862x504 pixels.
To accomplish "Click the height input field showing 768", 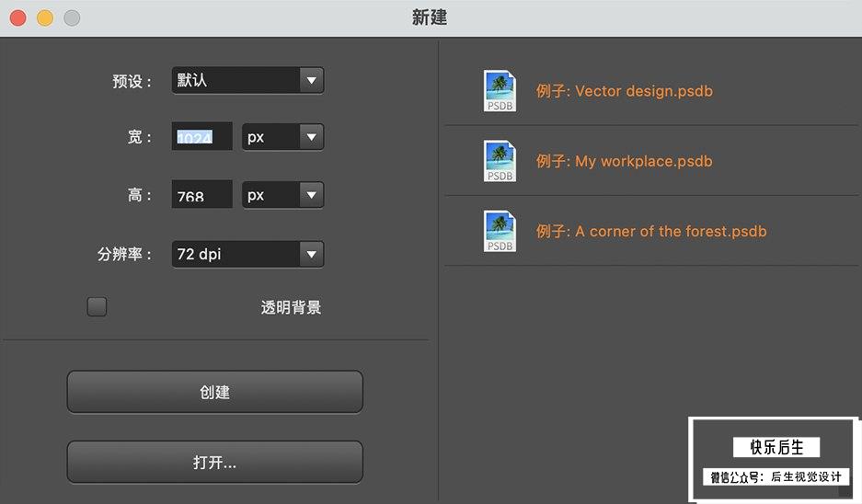I will click(201, 194).
